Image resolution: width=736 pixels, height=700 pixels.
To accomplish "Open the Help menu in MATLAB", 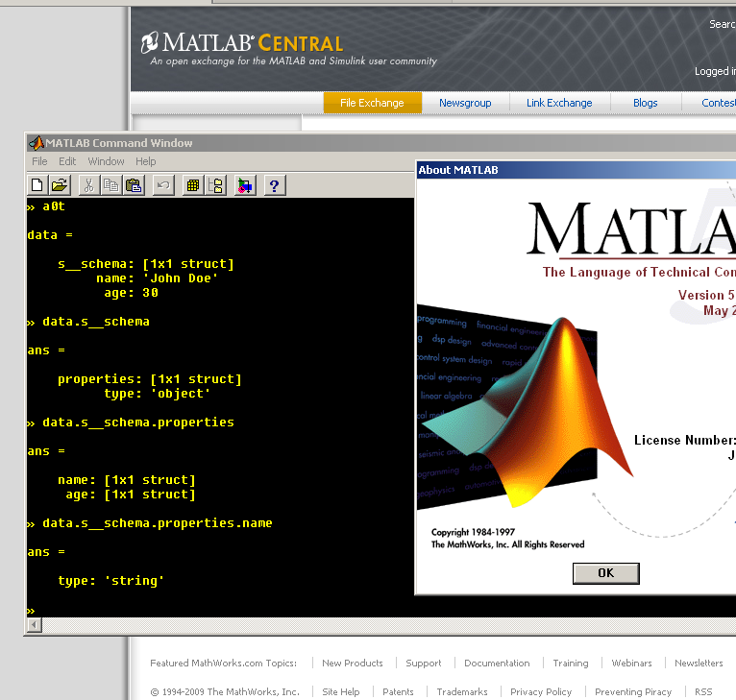I will (145, 161).
